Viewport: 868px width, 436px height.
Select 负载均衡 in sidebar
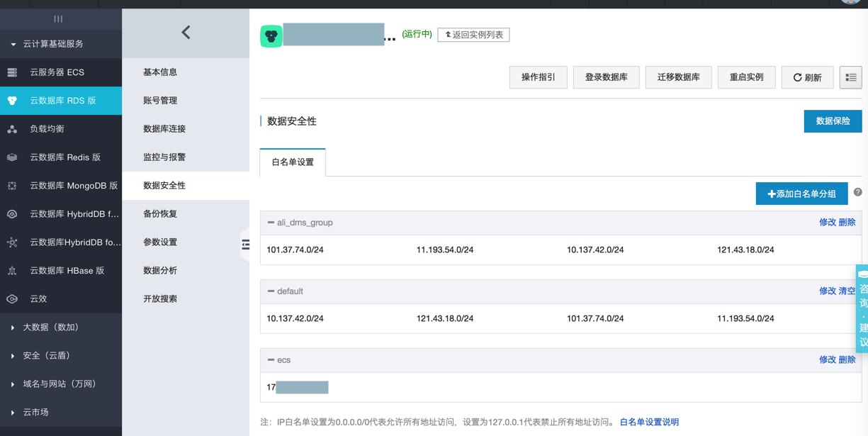pyautogui.click(x=47, y=129)
